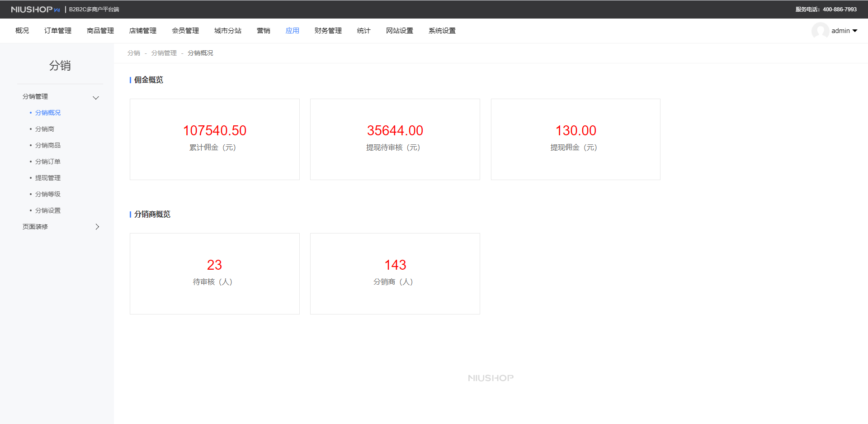Click the 分销商概览 section heading
Image resolution: width=868 pixels, height=424 pixels.
pos(152,214)
